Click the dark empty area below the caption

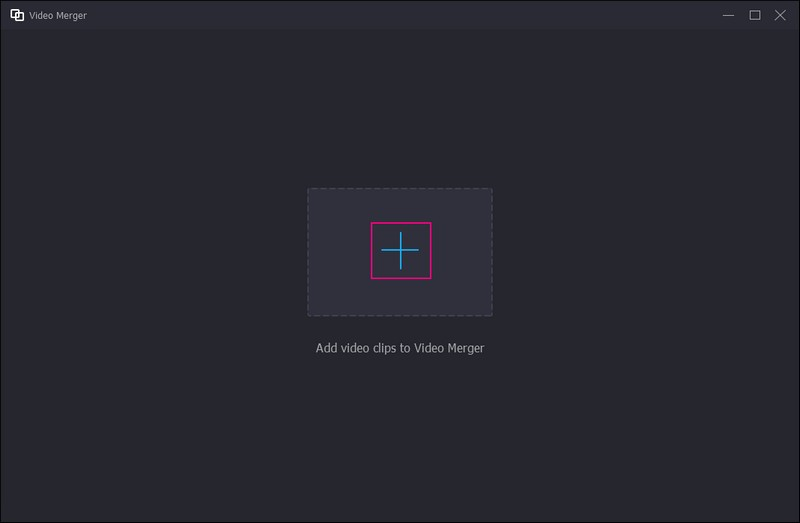coord(400,440)
